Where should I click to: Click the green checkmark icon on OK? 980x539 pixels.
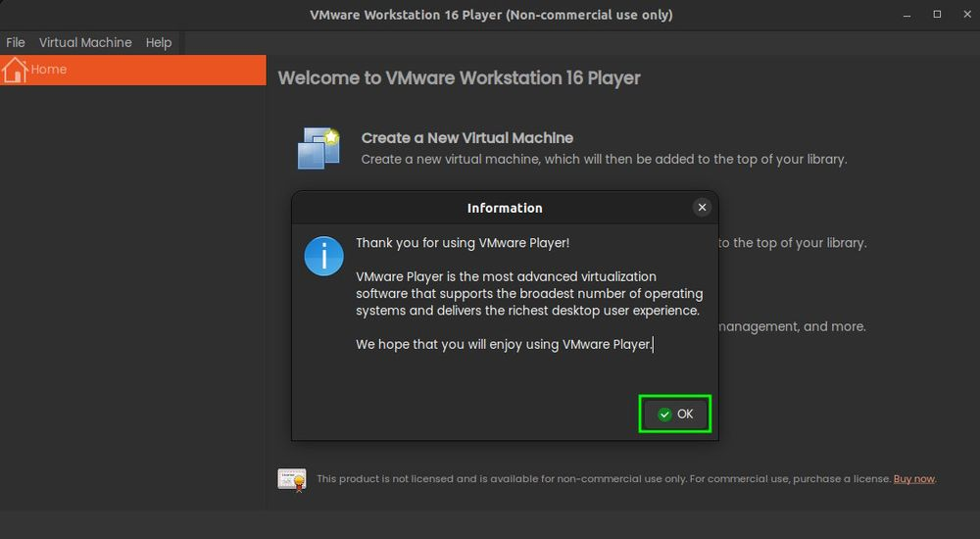coord(665,415)
